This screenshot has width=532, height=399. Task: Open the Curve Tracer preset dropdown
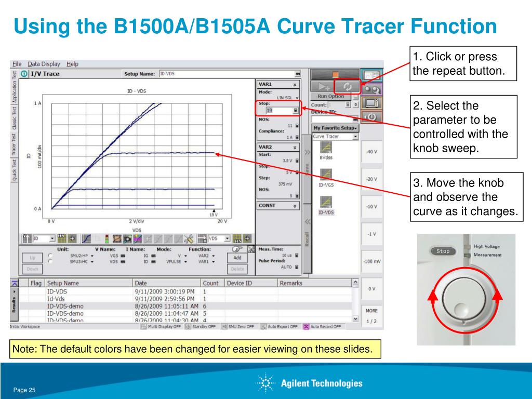pyautogui.click(x=355, y=137)
